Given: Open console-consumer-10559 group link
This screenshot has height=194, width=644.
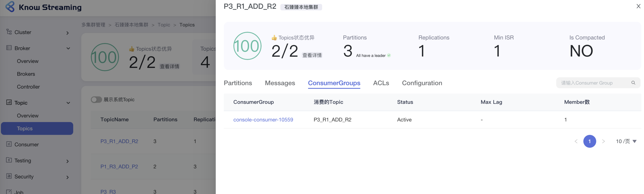Looking at the screenshot, I should [263, 120].
